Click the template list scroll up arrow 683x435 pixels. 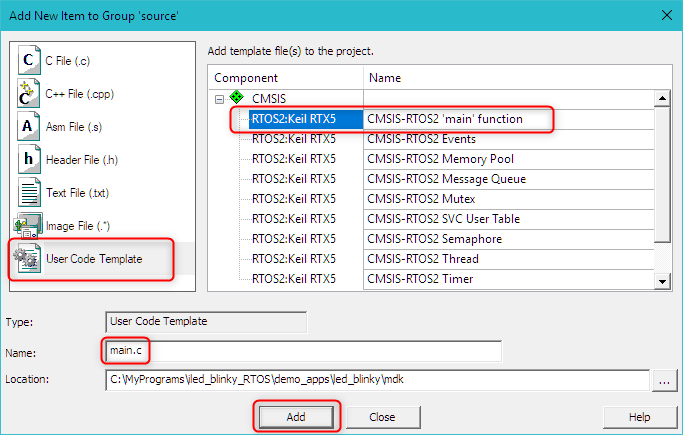pos(662,98)
